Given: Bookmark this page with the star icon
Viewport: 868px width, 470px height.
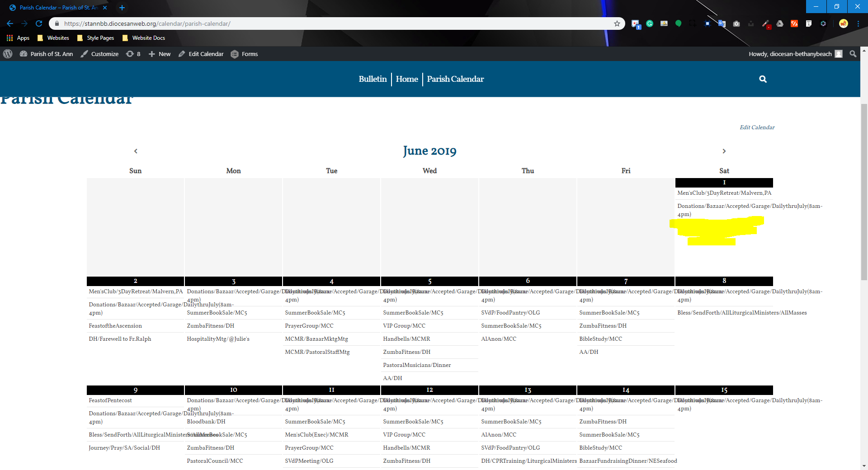Looking at the screenshot, I should [x=617, y=23].
